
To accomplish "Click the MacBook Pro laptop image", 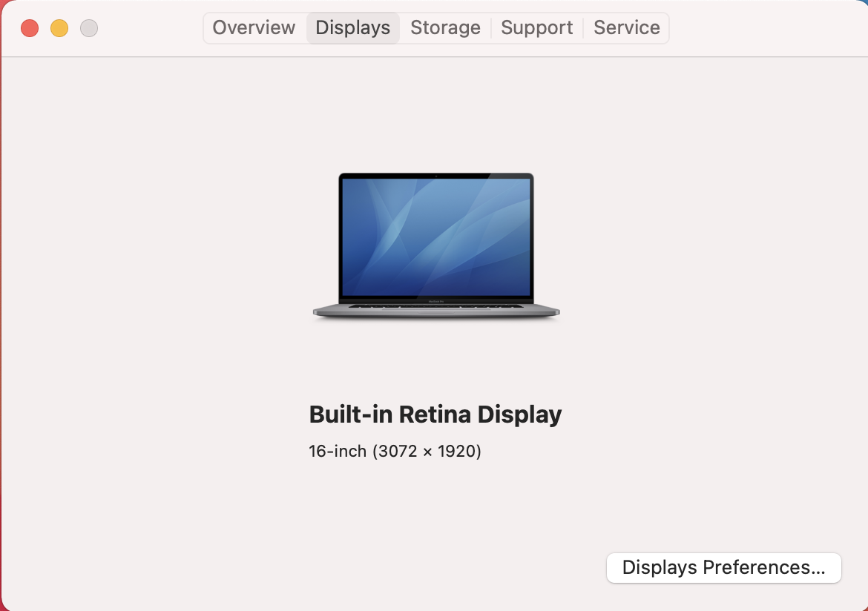I will click(x=436, y=246).
